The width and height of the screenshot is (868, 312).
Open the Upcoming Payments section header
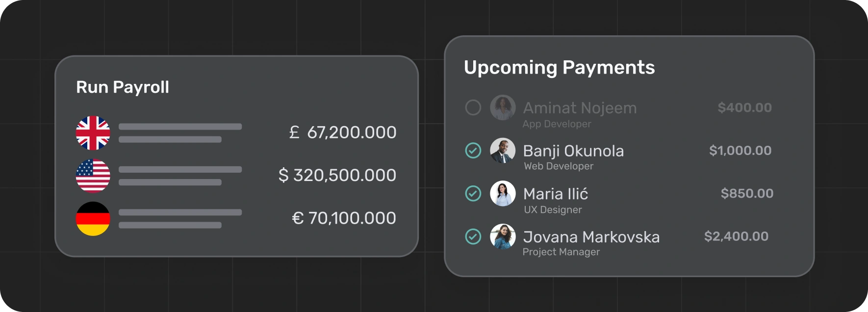click(560, 67)
